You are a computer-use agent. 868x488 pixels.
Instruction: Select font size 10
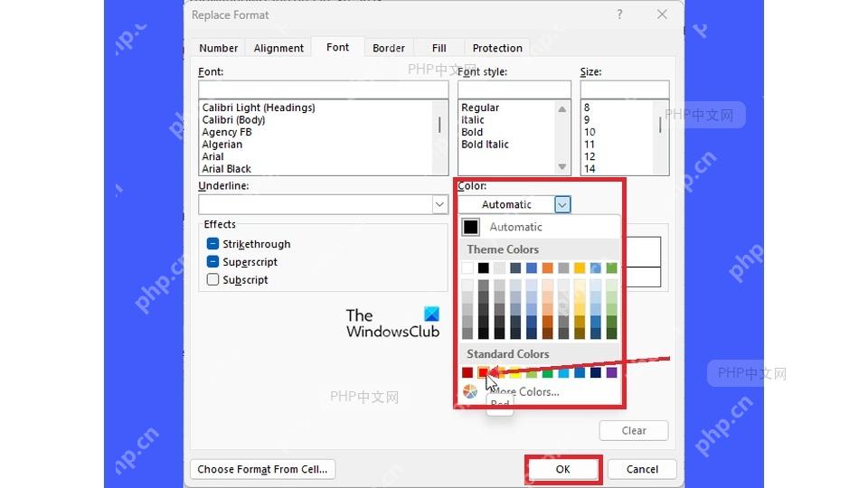590,132
